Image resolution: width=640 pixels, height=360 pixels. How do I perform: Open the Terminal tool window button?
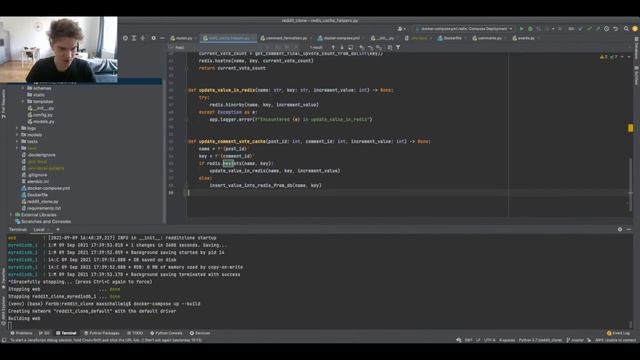tap(66, 333)
